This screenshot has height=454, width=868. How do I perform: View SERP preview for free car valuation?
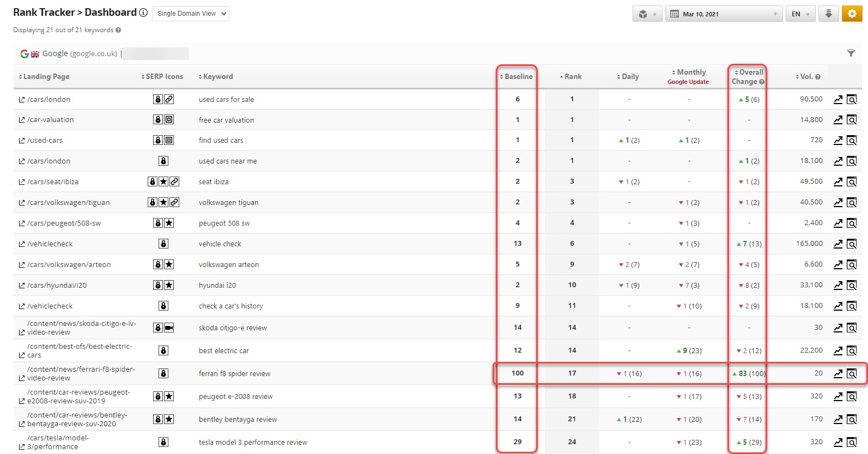(x=852, y=119)
